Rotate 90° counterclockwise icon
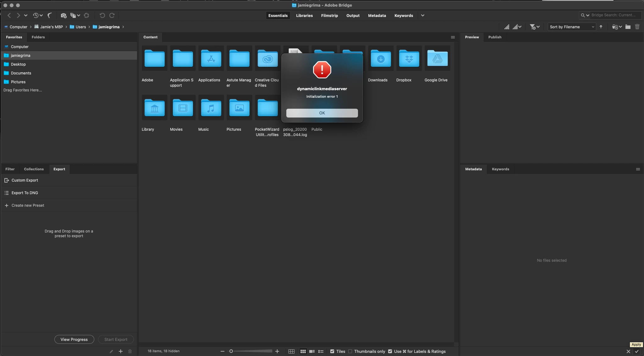 pos(102,15)
